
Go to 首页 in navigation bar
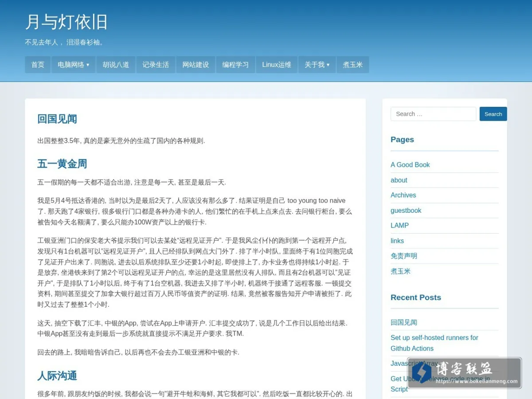click(38, 65)
